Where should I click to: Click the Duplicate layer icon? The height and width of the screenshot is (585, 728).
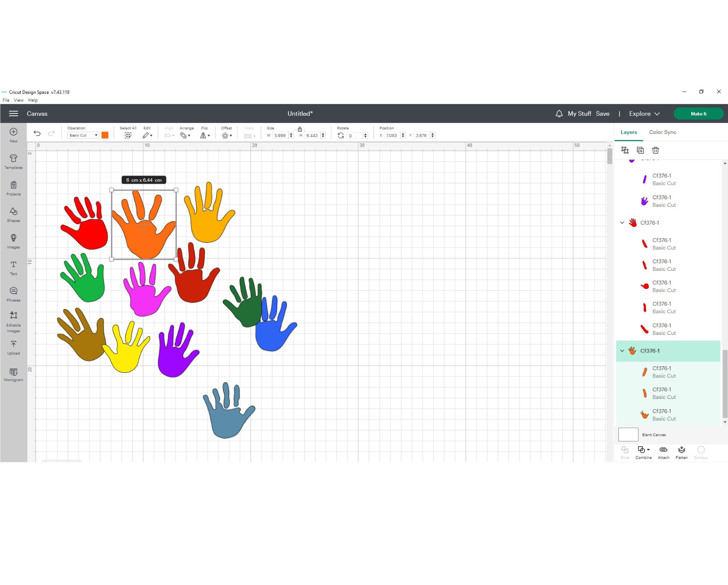[640, 150]
